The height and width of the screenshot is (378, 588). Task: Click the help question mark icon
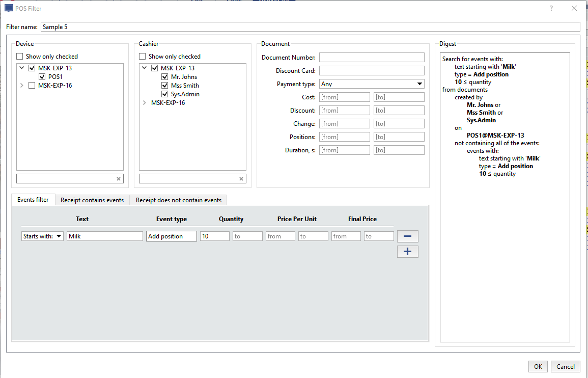551,8
